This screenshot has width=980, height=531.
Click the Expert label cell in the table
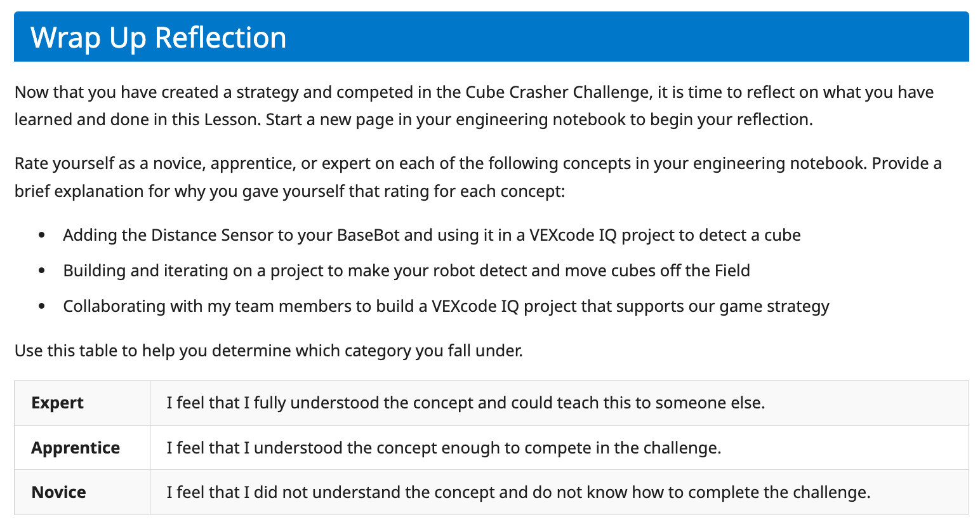[58, 403]
